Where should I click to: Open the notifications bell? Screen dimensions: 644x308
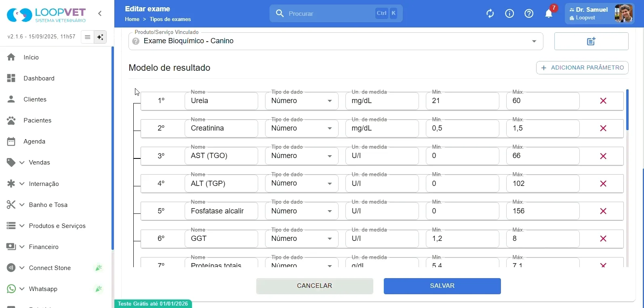[x=549, y=14]
